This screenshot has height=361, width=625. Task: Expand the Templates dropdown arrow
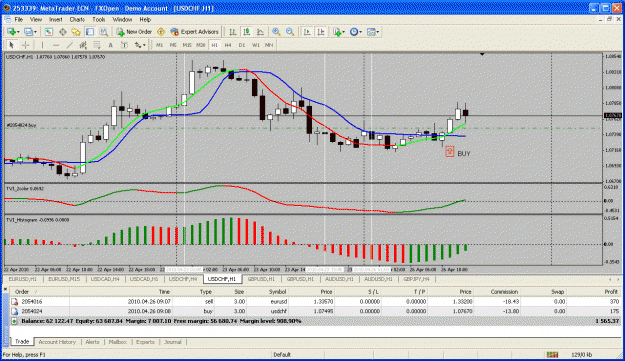[x=378, y=32]
